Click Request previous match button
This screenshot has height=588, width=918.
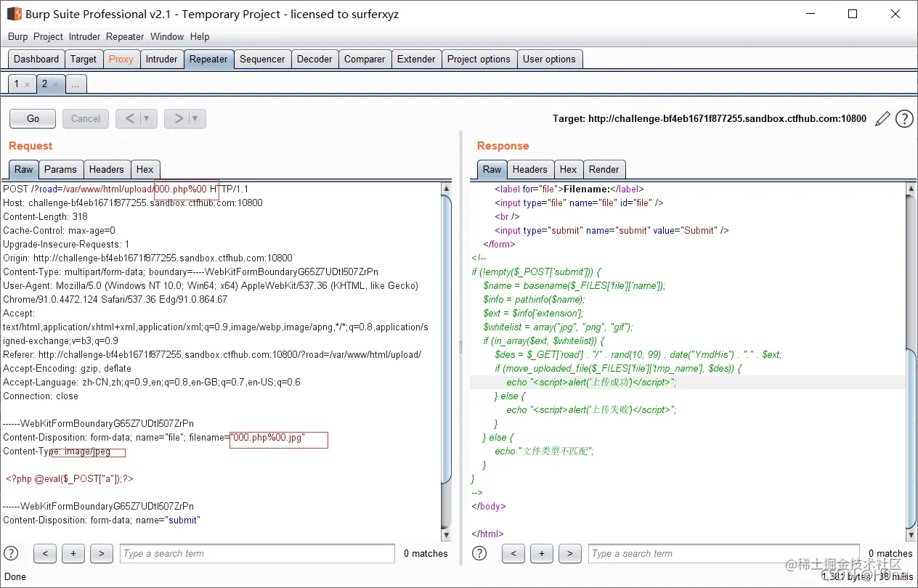(45, 553)
